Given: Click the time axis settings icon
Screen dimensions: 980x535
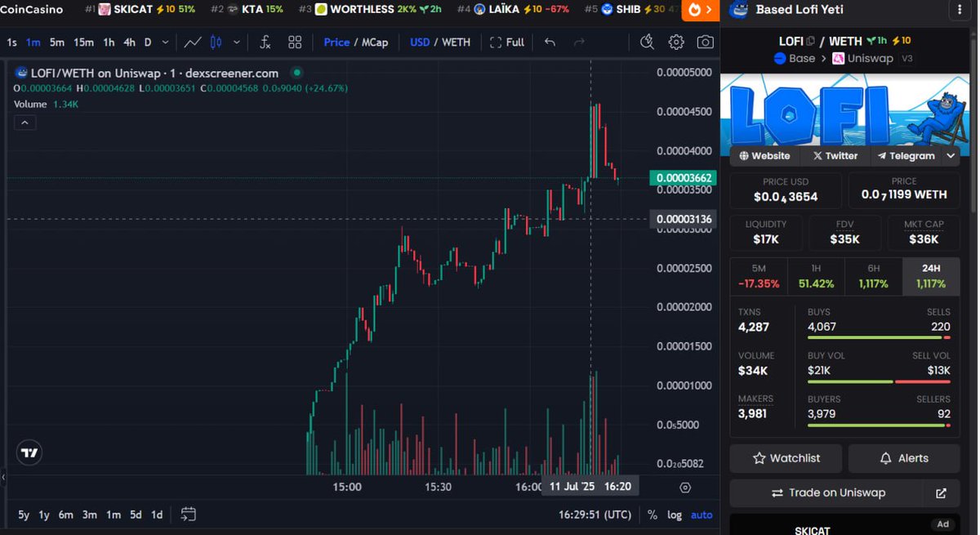Looking at the screenshot, I should point(685,488).
